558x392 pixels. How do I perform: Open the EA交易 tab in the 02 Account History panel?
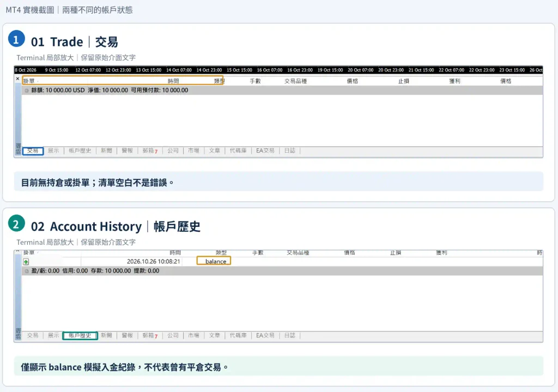[265, 335]
